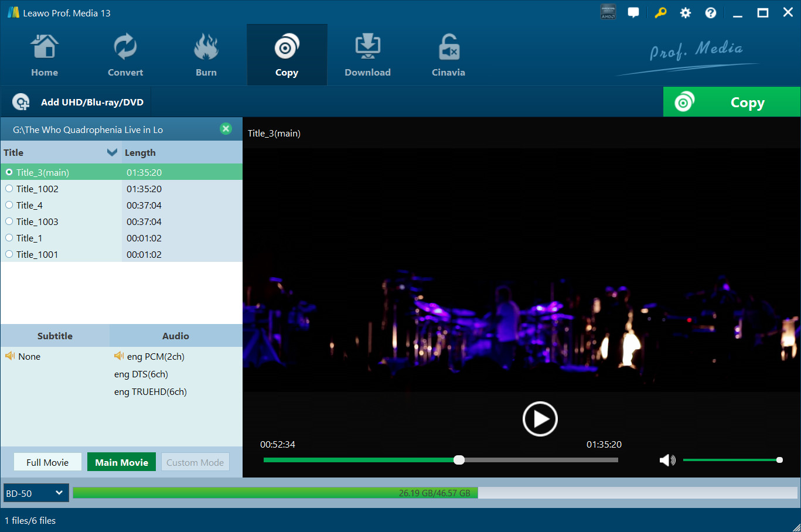
Task: Select the Title_1 radio button
Action: [9, 238]
